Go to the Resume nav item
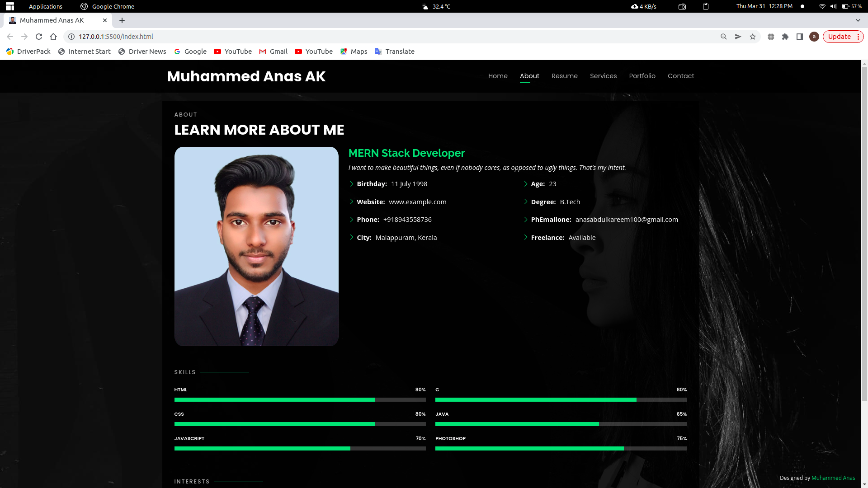 coord(564,76)
